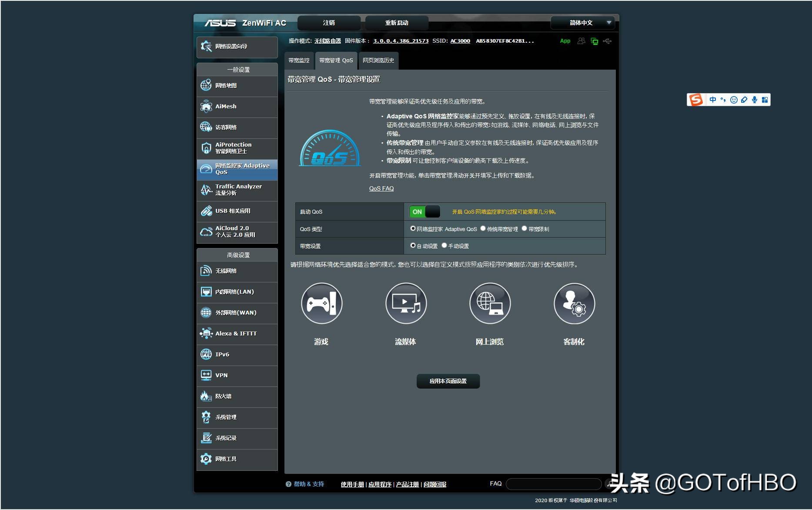812x510 pixels.
Task: Open the user manual (使用手册) link
Action: [x=352, y=484]
